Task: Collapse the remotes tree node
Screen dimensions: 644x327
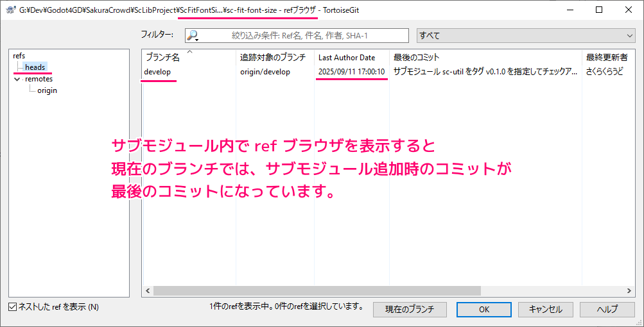Action: [17, 80]
